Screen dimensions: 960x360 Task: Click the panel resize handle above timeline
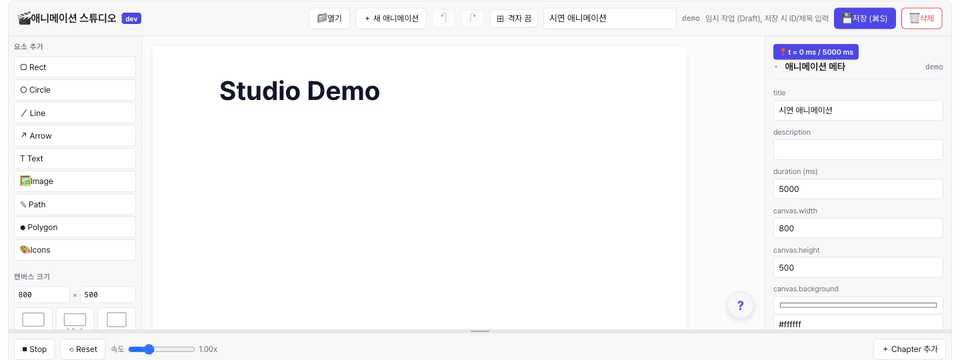pyautogui.click(x=480, y=331)
